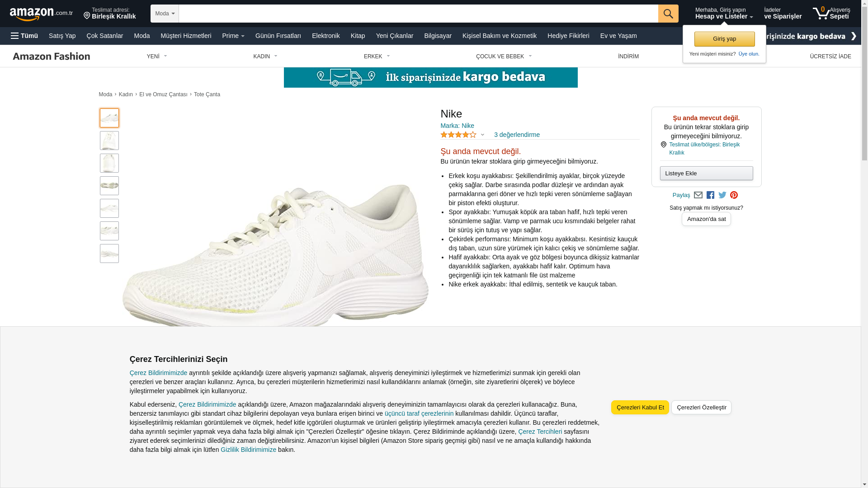This screenshot has height=488, width=868.
Task: Click into the search text field
Action: coord(418,14)
